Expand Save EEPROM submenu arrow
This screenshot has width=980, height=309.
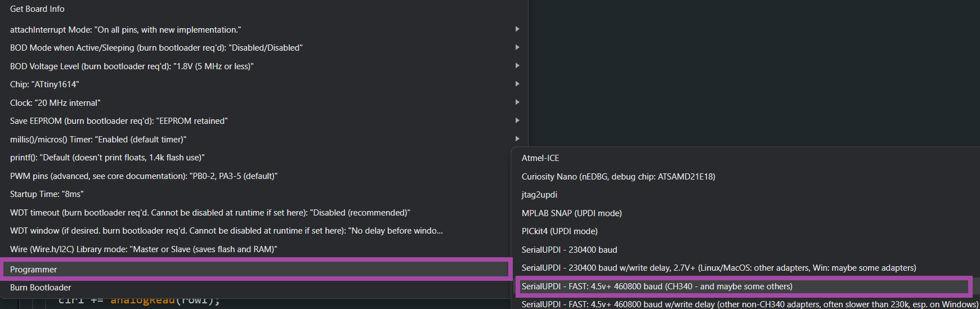pos(517,120)
